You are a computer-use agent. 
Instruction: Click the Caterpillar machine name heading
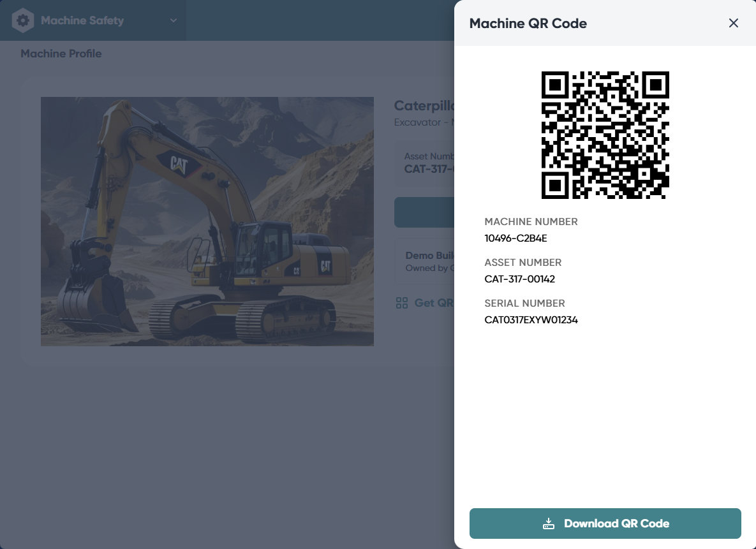pos(424,106)
